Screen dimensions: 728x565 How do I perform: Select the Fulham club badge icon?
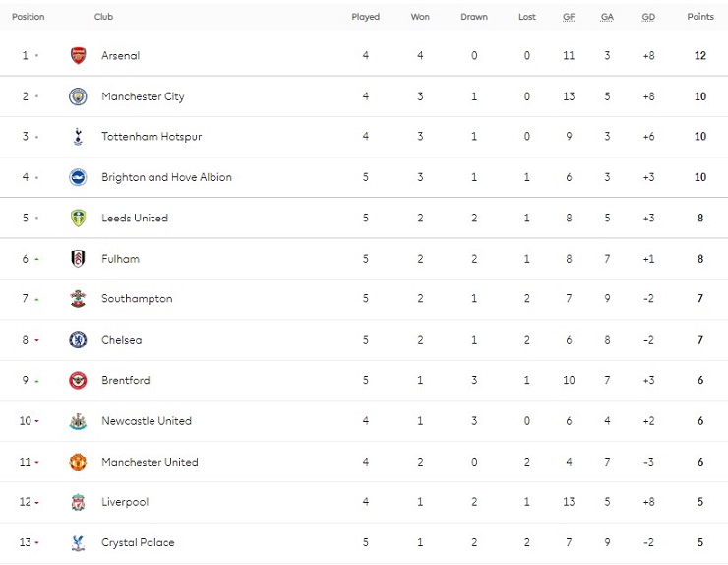(78, 259)
